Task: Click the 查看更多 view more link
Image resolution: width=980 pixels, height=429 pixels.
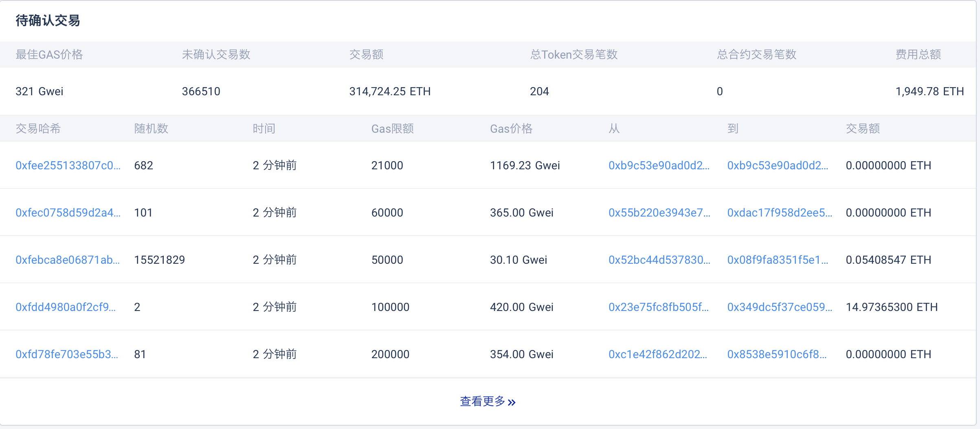Action: pyautogui.click(x=488, y=401)
